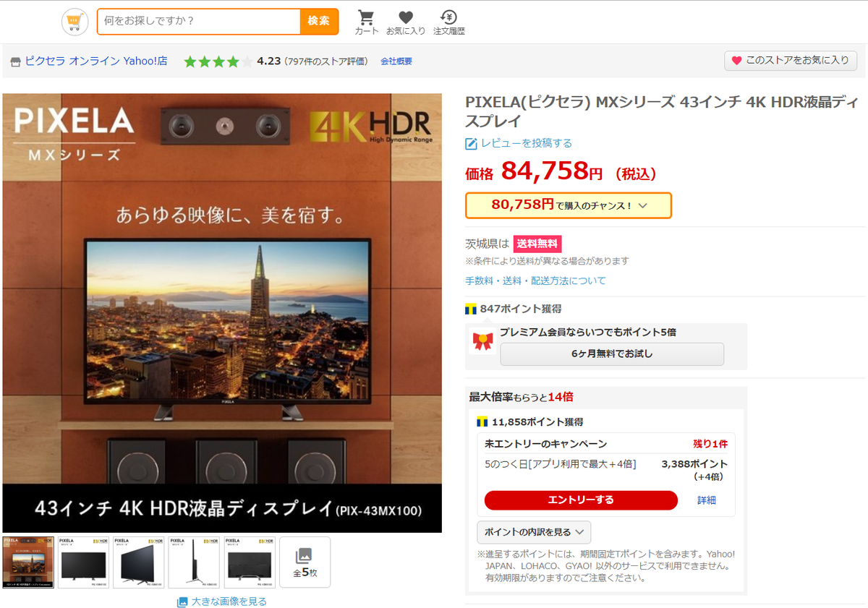Click the gift ribbon premium member icon
The image size is (868, 608).
[x=482, y=341]
